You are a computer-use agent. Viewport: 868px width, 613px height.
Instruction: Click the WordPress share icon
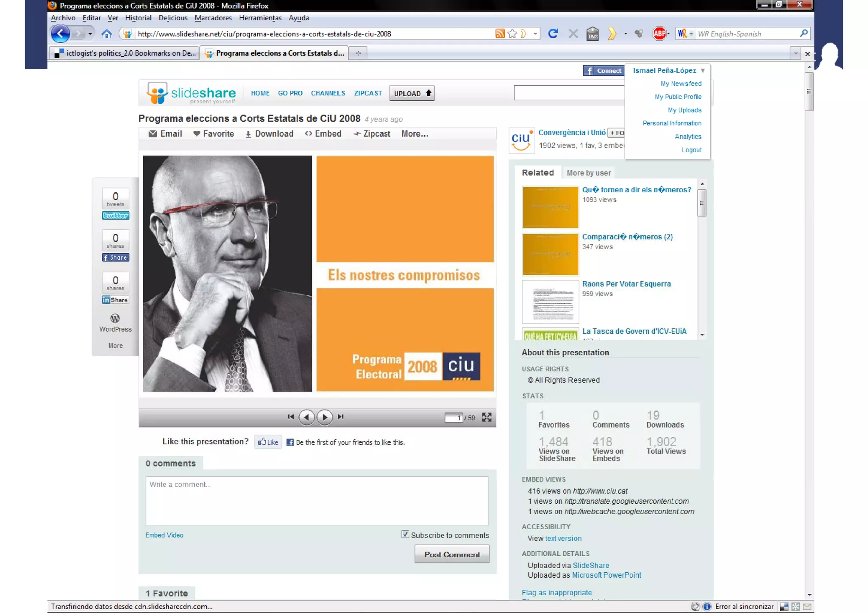coord(115,318)
